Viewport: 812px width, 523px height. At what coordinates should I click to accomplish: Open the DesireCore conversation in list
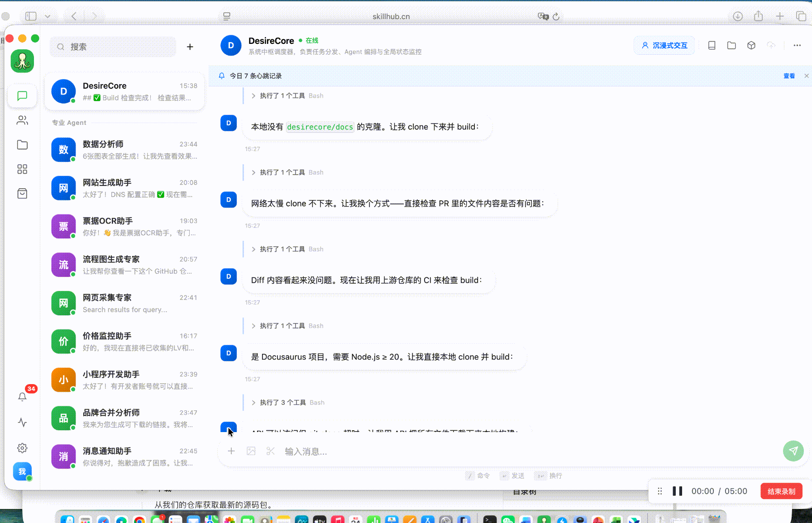point(124,91)
